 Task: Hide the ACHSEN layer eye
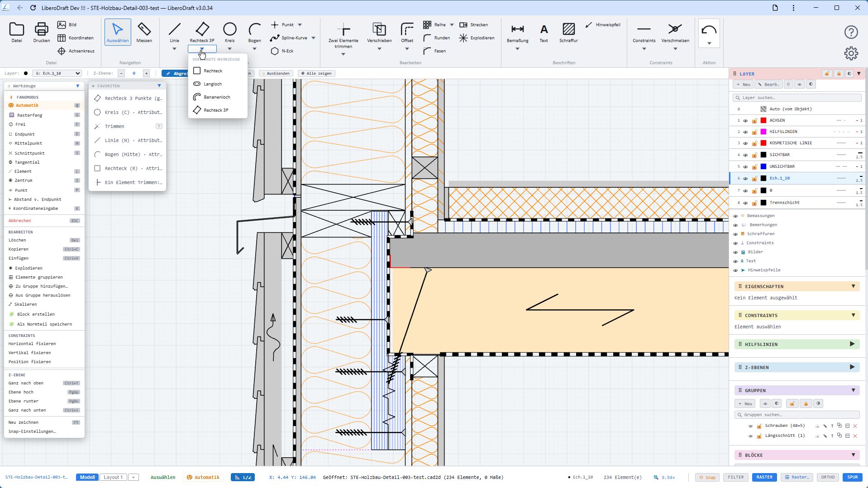pos(745,120)
